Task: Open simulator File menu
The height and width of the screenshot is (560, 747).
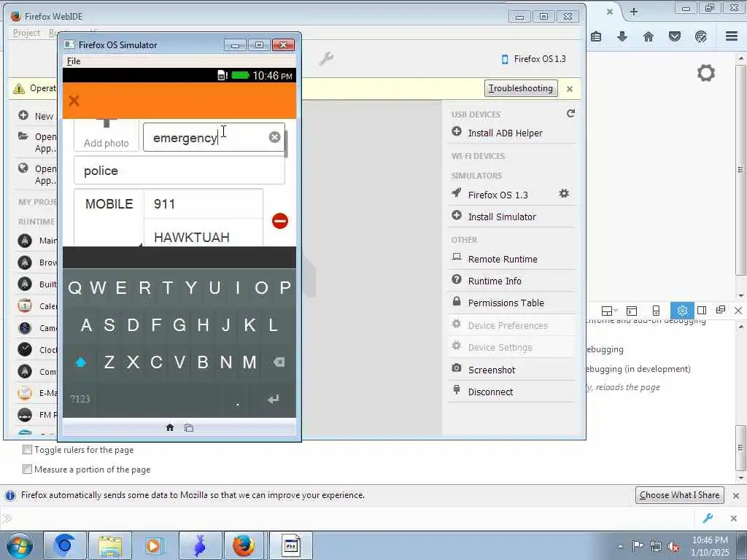Action: coord(74,61)
